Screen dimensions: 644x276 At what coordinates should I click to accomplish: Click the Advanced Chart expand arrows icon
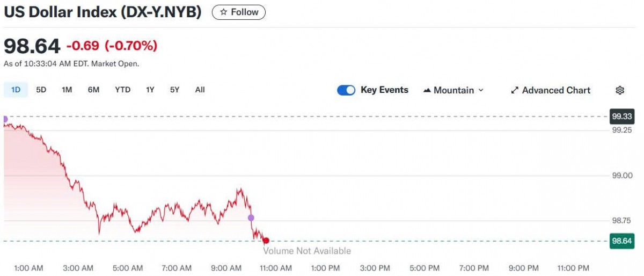pyautogui.click(x=515, y=90)
